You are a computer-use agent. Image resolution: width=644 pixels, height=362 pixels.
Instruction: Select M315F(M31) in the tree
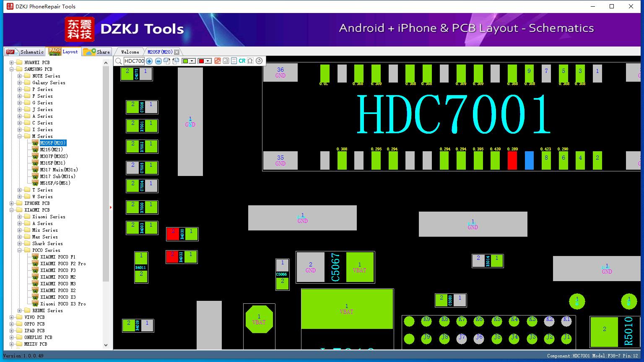point(53,163)
